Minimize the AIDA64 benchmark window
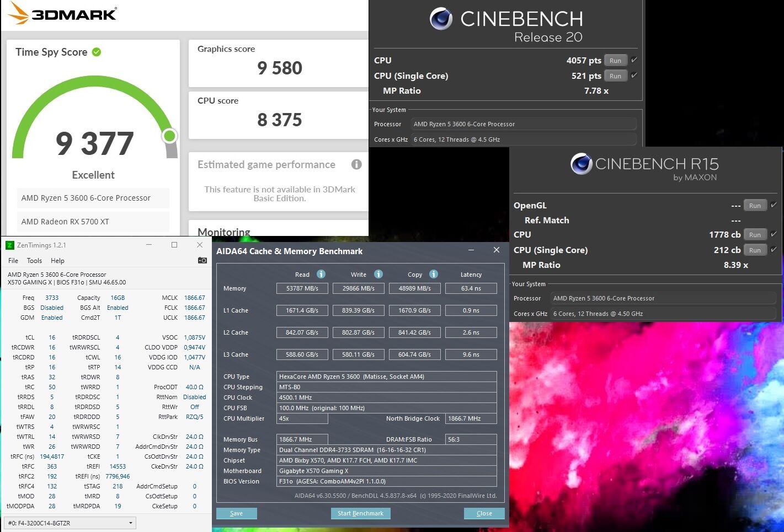 click(472, 250)
